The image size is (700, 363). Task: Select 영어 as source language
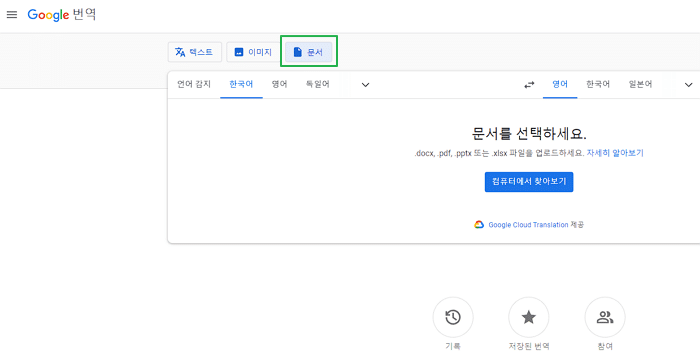click(x=279, y=84)
